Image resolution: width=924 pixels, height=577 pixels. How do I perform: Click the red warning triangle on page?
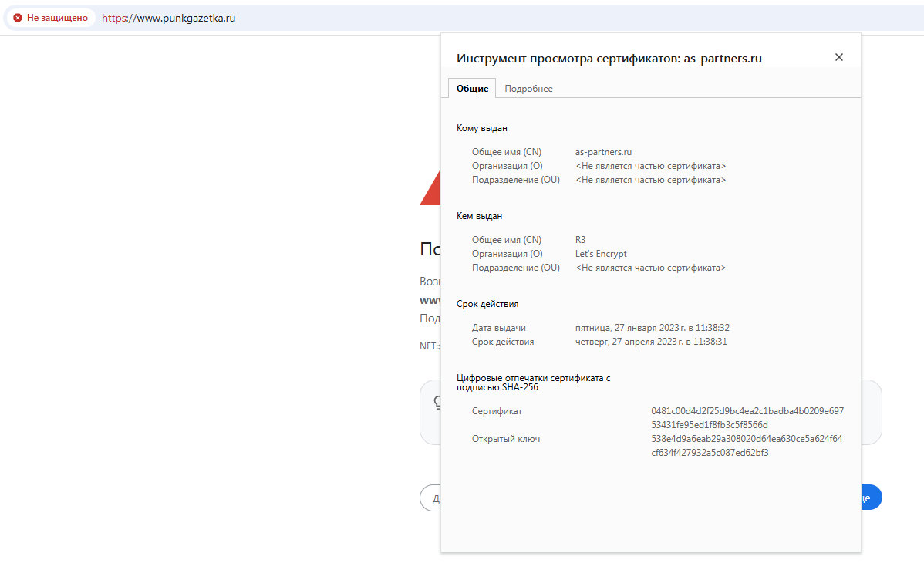pos(430,191)
